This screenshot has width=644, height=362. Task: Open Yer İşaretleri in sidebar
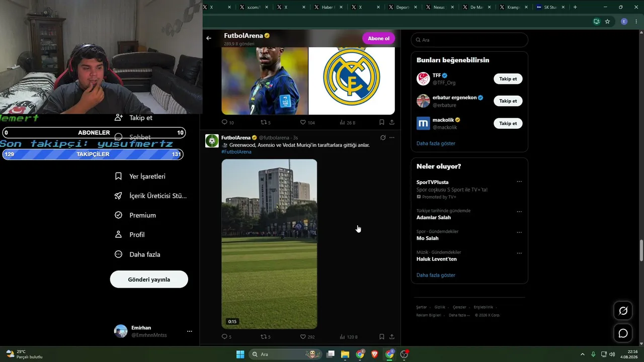(140, 176)
